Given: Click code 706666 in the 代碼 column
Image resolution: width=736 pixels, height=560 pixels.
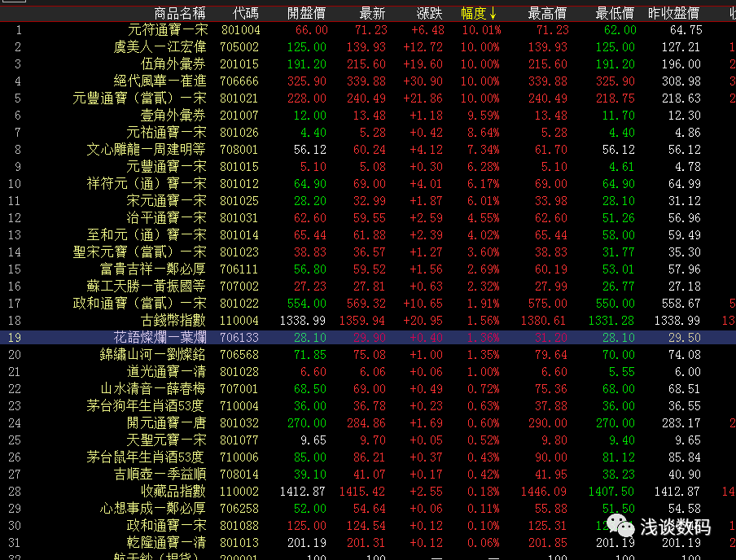Looking at the screenshot, I should 239,81.
